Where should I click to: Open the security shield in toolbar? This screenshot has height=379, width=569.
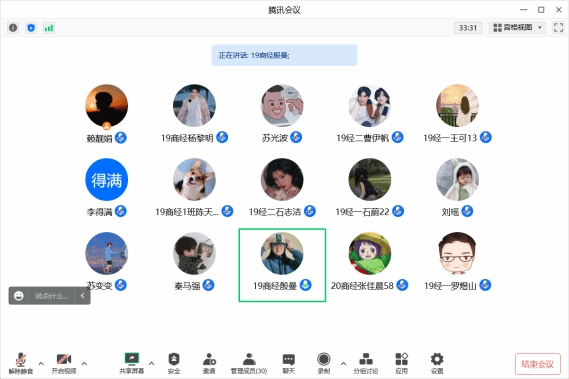(174, 359)
